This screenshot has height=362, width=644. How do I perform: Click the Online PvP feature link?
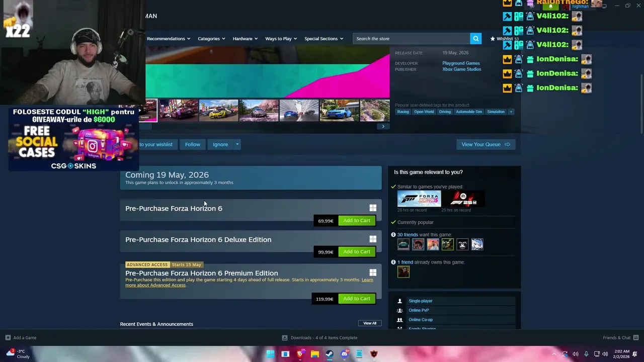(x=419, y=310)
